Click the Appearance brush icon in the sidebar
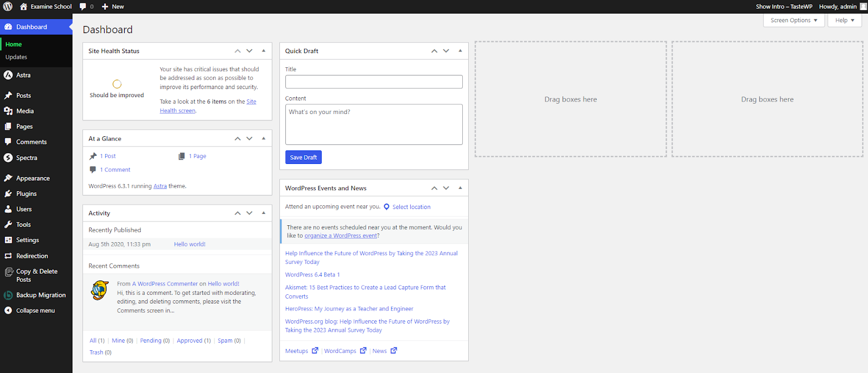This screenshot has width=868, height=373. (8, 178)
